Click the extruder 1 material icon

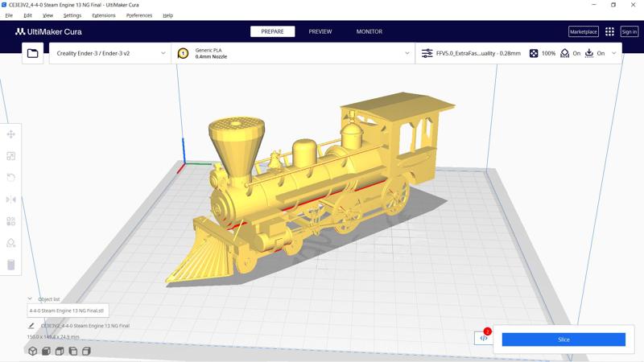(184, 53)
